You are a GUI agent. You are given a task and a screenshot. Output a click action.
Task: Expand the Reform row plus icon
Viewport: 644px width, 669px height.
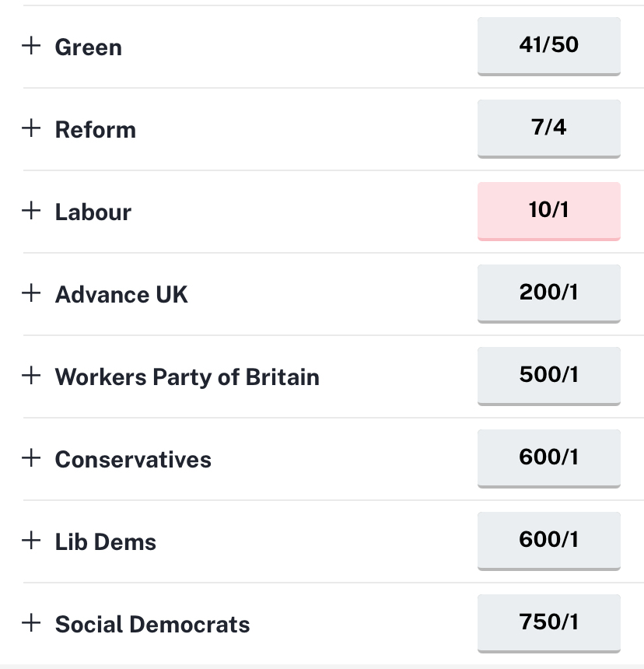click(31, 128)
